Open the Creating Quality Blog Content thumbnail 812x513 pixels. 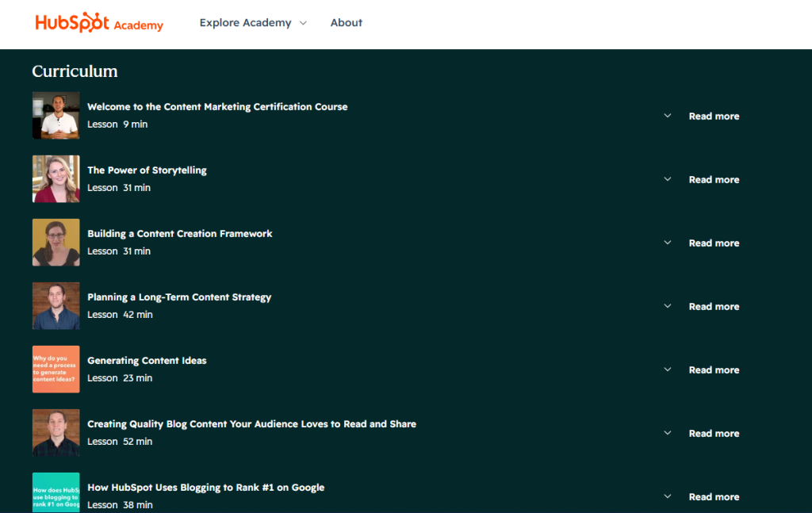point(56,433)
